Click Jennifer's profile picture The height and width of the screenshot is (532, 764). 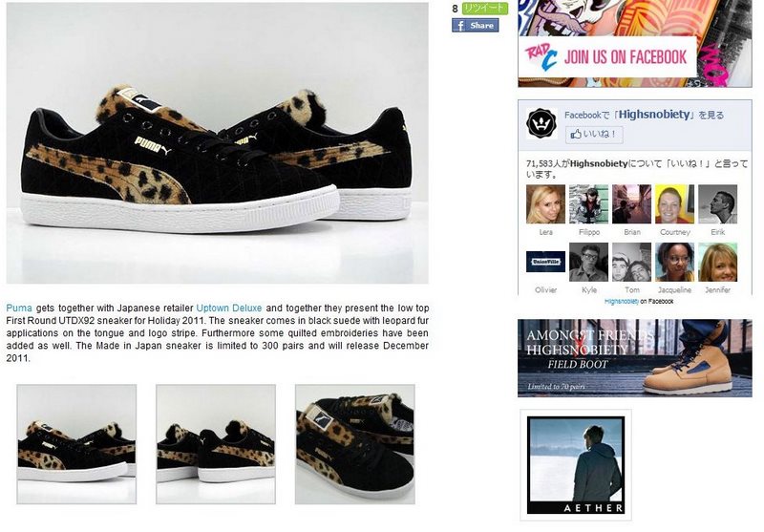pos(718,262)
